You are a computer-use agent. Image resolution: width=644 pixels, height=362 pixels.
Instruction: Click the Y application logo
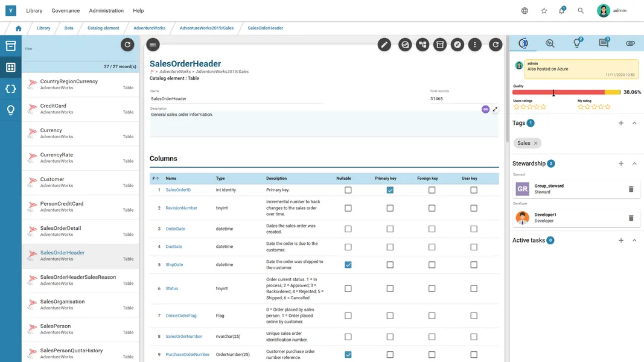tap(11, 11)
